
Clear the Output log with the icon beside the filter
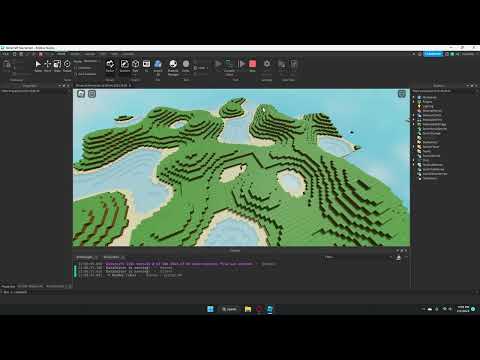(x=399, y=258)
